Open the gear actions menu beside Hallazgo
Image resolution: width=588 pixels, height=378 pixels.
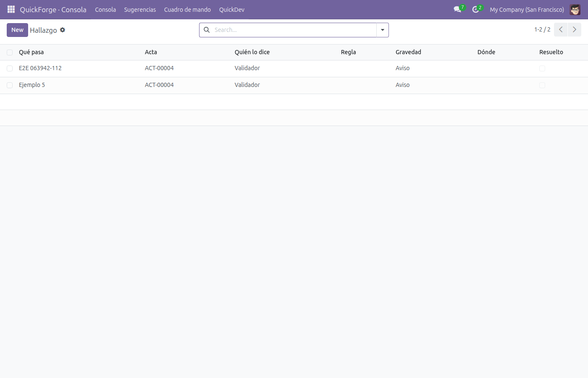tap(63, 30)
